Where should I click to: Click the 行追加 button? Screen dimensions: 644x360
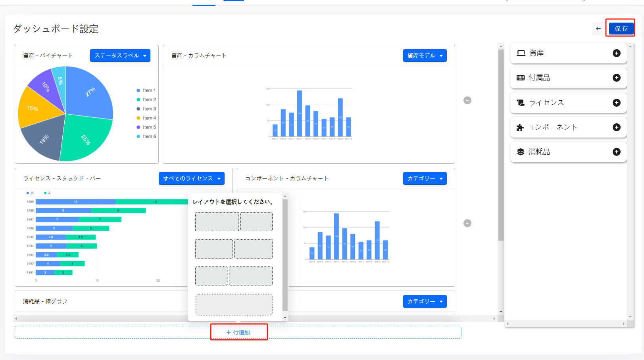click(x=238, y=332)
